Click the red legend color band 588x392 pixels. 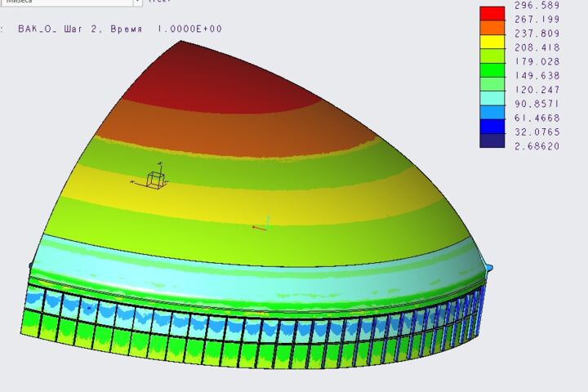point(492,14)
